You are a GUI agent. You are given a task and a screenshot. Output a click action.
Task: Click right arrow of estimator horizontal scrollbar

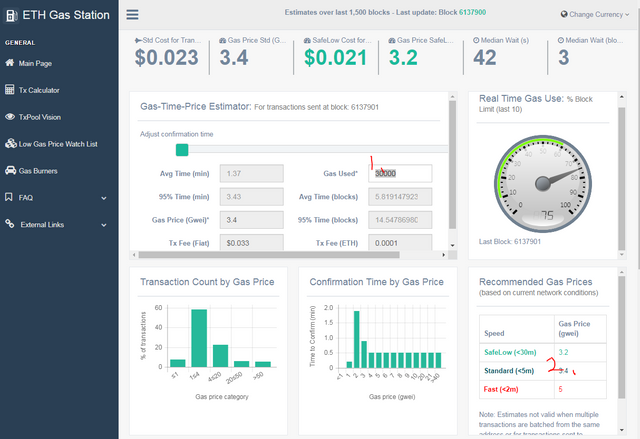coord(444,255)
